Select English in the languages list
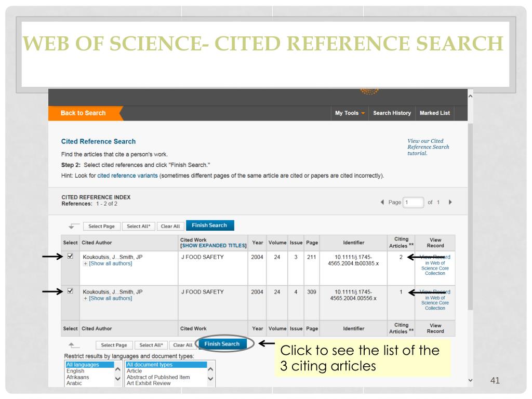This screenshot has width=532, height=399. [x=89, y=371]
